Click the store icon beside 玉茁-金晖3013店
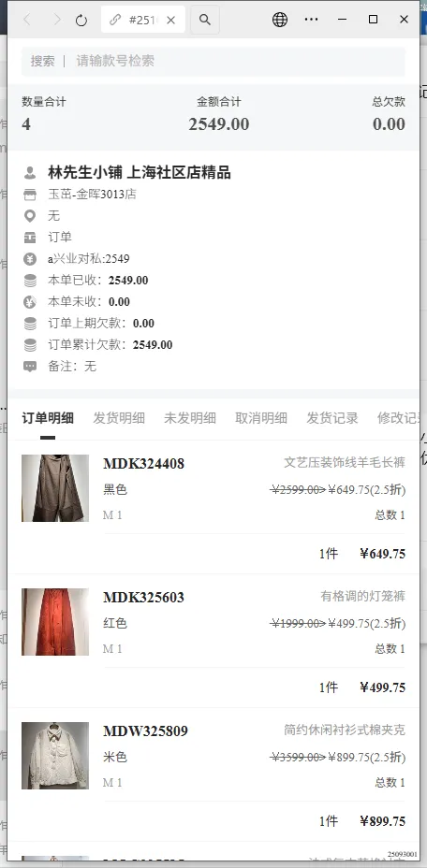 30,195
